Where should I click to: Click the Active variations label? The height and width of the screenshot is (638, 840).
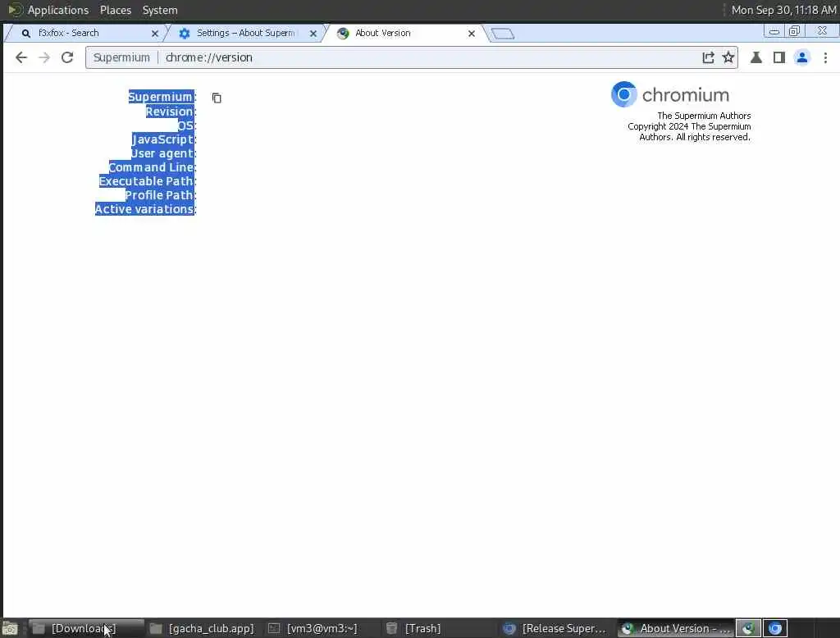tap(144, 209)
